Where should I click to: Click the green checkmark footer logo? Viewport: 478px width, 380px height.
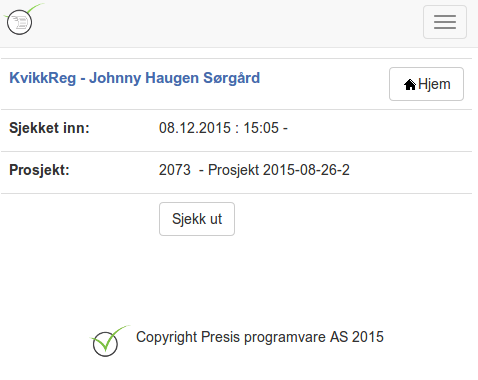coord(110,341)
